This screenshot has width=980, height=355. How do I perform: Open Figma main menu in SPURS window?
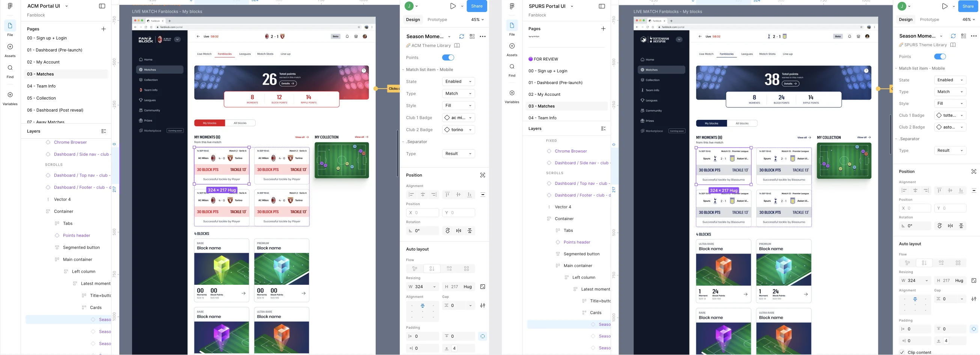(x=512, y=6)
